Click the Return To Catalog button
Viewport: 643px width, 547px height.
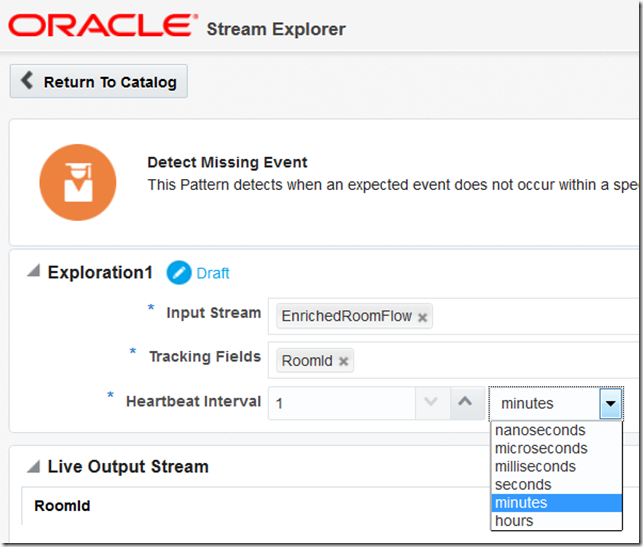[x=98, y=81]
